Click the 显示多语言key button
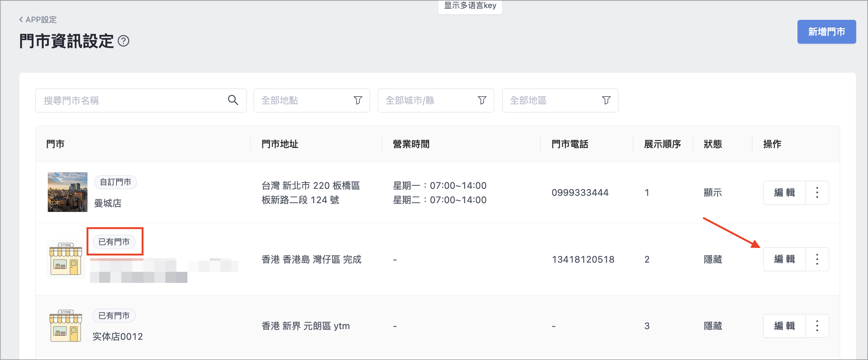This screenshot has height=360, width=868. tap(470, 6)
